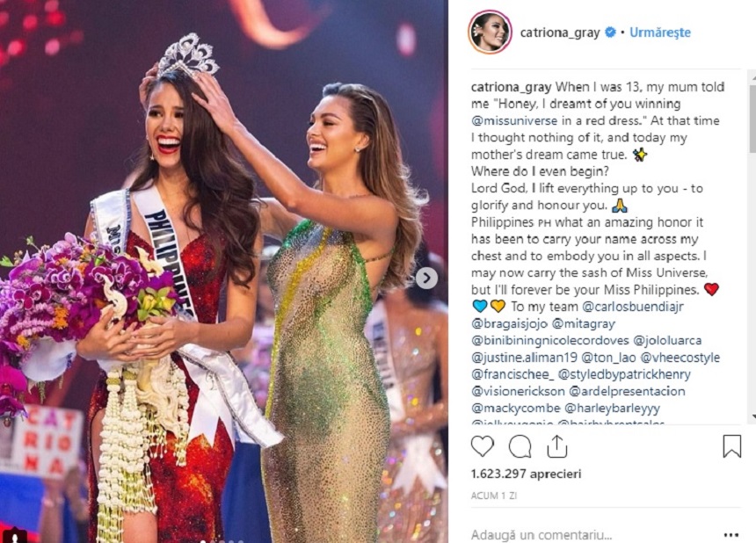
Task: Like the post with heart icon
Action: tap(482, 446)
